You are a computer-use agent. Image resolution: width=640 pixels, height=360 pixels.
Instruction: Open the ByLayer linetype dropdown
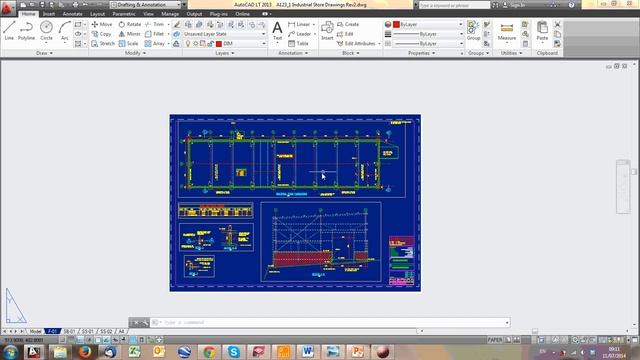428,43
